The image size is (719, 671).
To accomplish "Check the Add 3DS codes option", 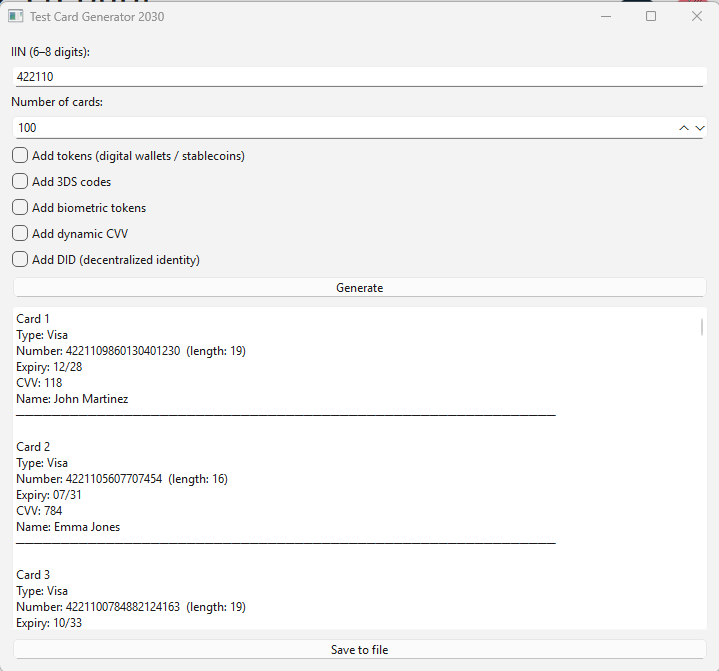I will point(20,182).
